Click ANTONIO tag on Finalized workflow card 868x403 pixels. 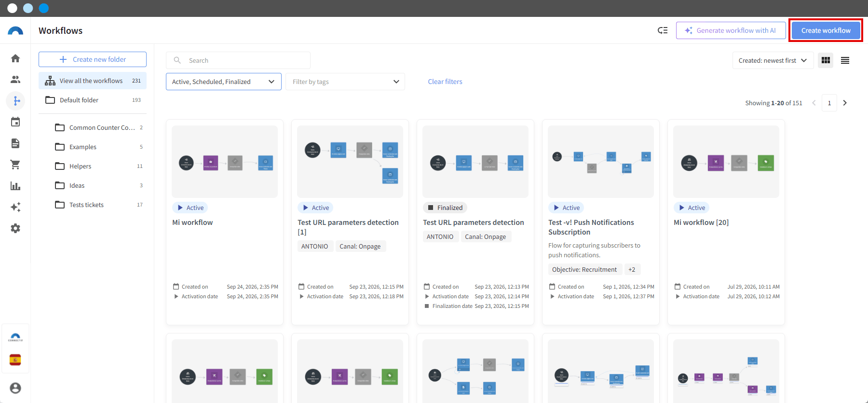click(440, 236)
